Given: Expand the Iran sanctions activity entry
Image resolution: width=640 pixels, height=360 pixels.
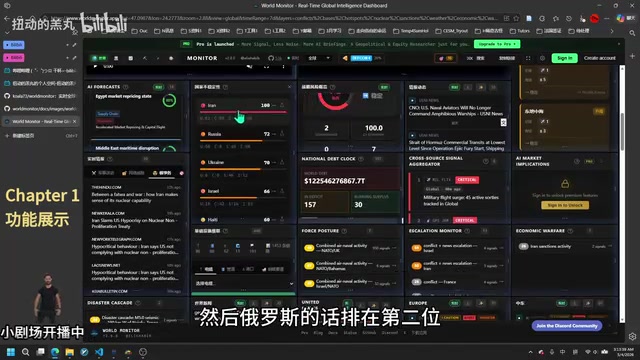Looking at the screenshot, I should point(565,247).
